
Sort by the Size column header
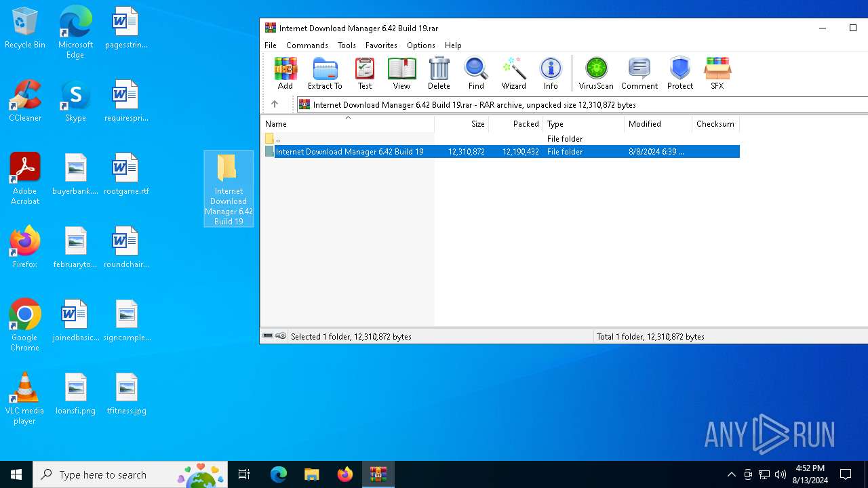tap(461, 124)
